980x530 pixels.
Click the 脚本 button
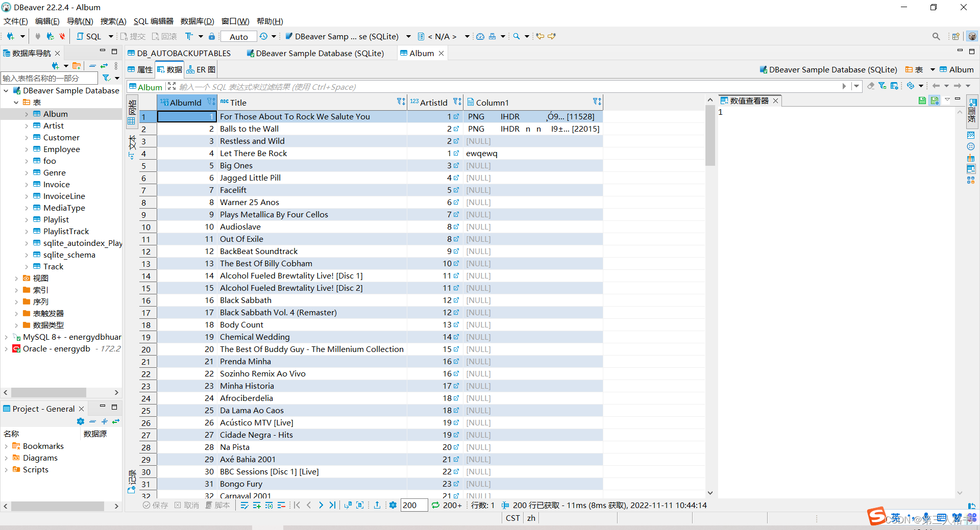pos(218,505)
